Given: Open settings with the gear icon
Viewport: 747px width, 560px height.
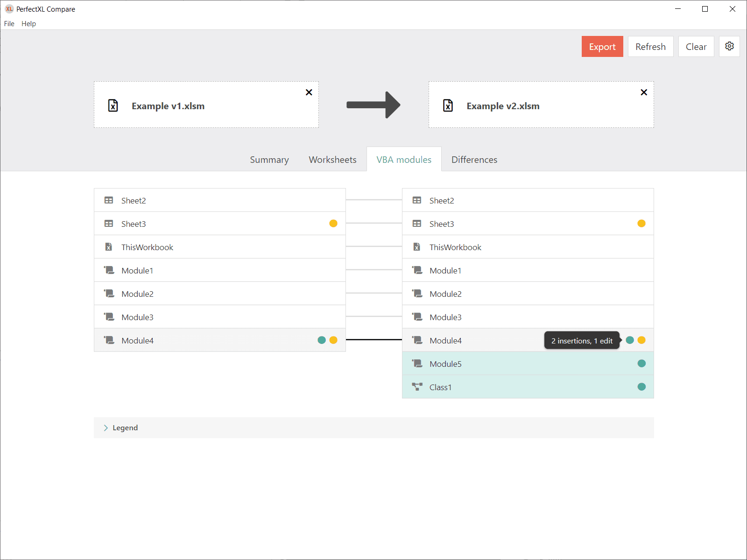Looking at the screenshot, I should point(729,46).
